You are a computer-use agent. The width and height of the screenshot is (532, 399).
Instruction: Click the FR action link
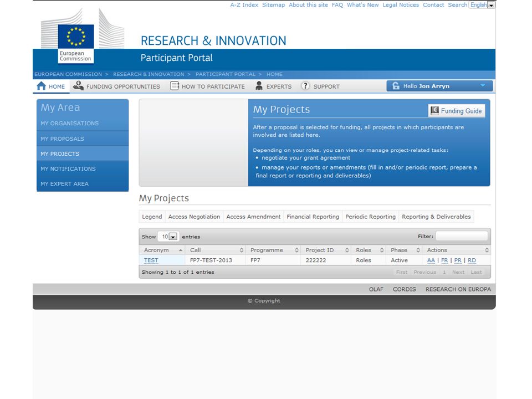(x=444, y=260)
